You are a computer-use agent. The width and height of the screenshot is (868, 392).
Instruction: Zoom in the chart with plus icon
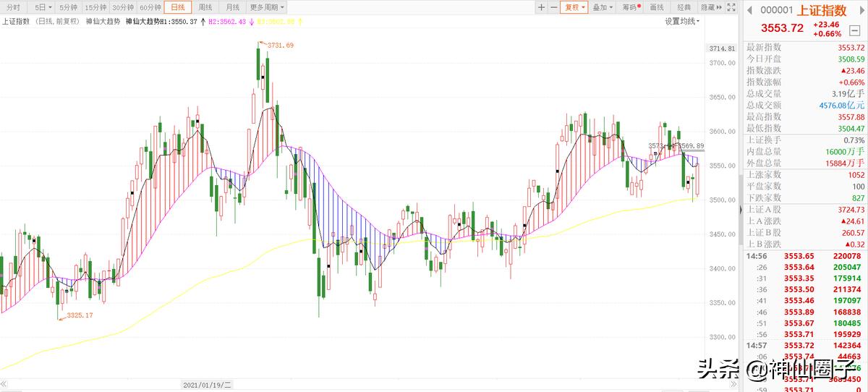541,7
